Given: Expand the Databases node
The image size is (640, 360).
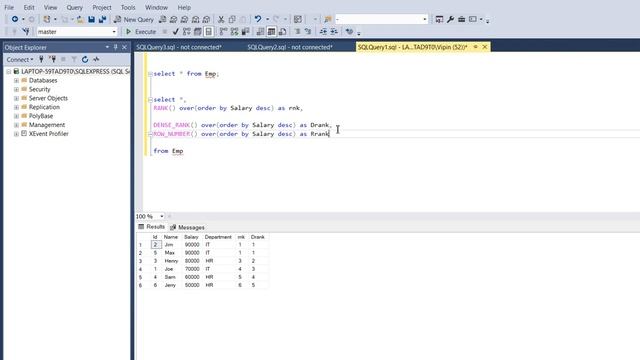Looking at the screenshot, I should pos(16,80).
